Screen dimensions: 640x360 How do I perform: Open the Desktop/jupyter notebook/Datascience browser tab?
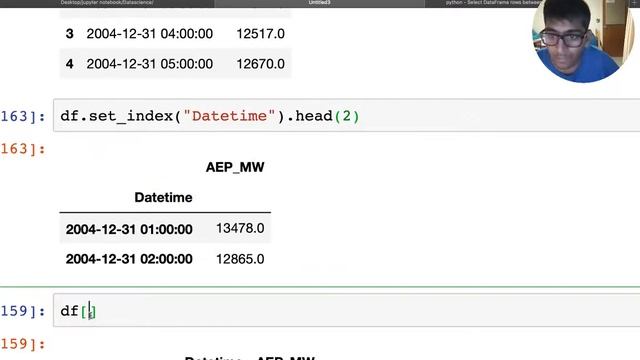(x=107, y=3)
